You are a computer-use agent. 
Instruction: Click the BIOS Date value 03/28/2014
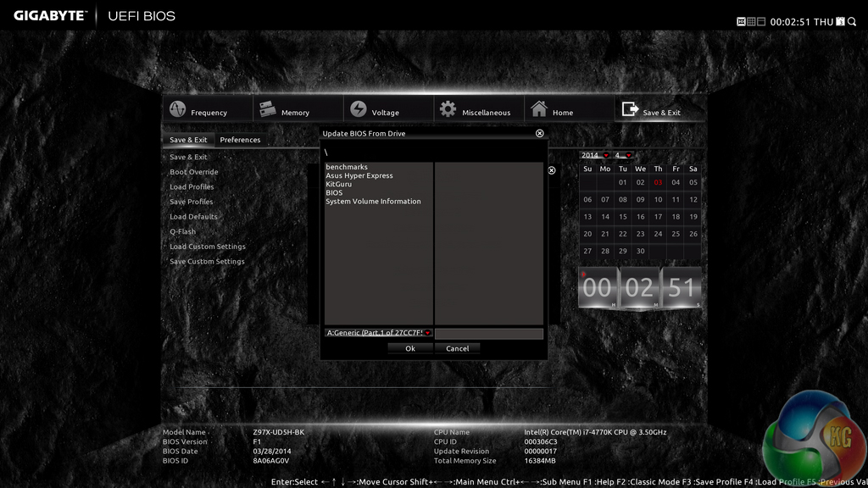click(272, 451)
